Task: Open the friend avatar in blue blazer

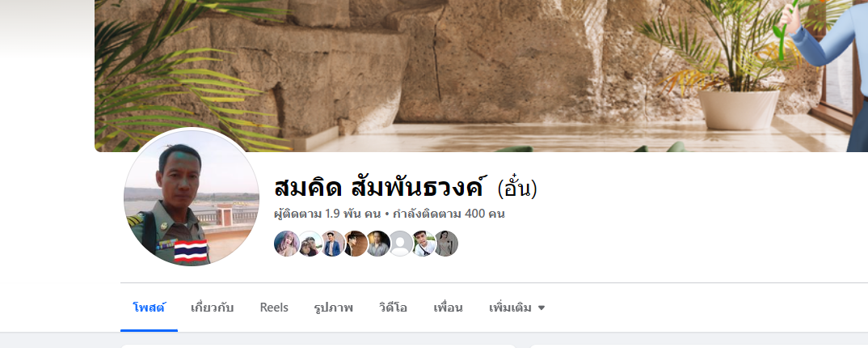Action: pyautogui.click(x=333, y=244)
